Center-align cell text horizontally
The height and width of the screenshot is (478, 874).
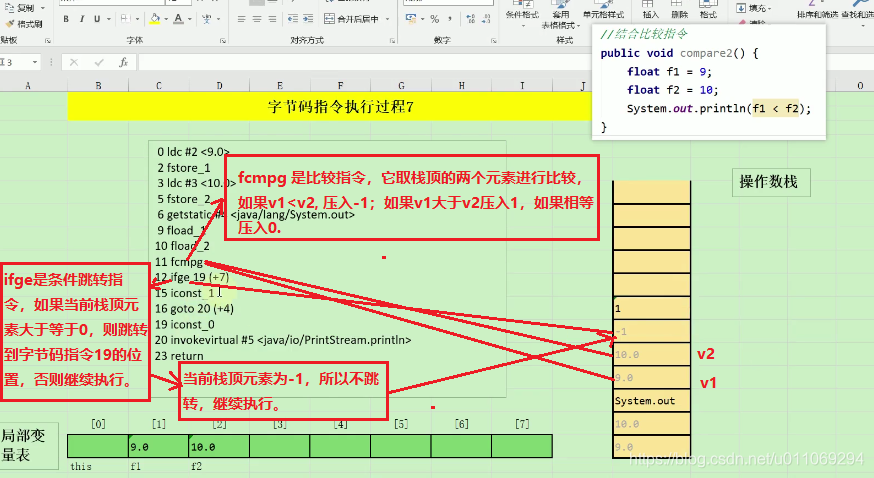pos(257,19)
